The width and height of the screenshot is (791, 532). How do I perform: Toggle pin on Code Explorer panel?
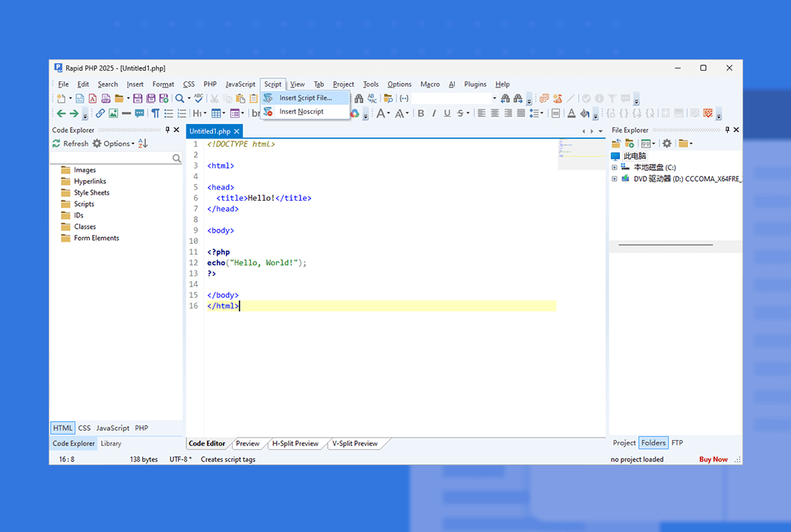point(167,130)
